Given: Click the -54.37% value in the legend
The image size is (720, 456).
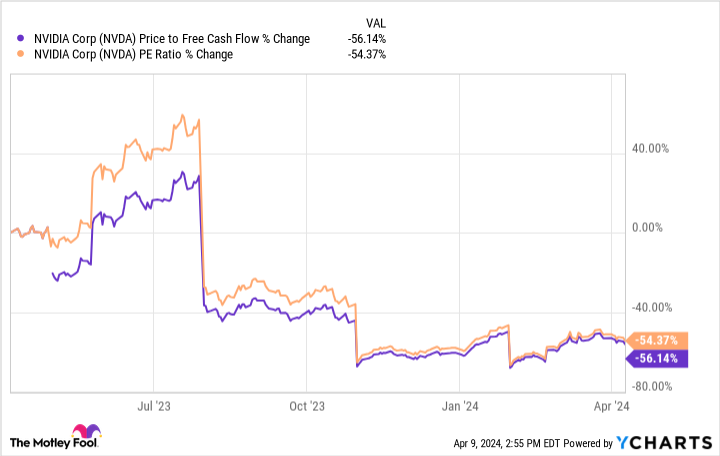Looking at the screenshot, I should click(x=367, y=54).
